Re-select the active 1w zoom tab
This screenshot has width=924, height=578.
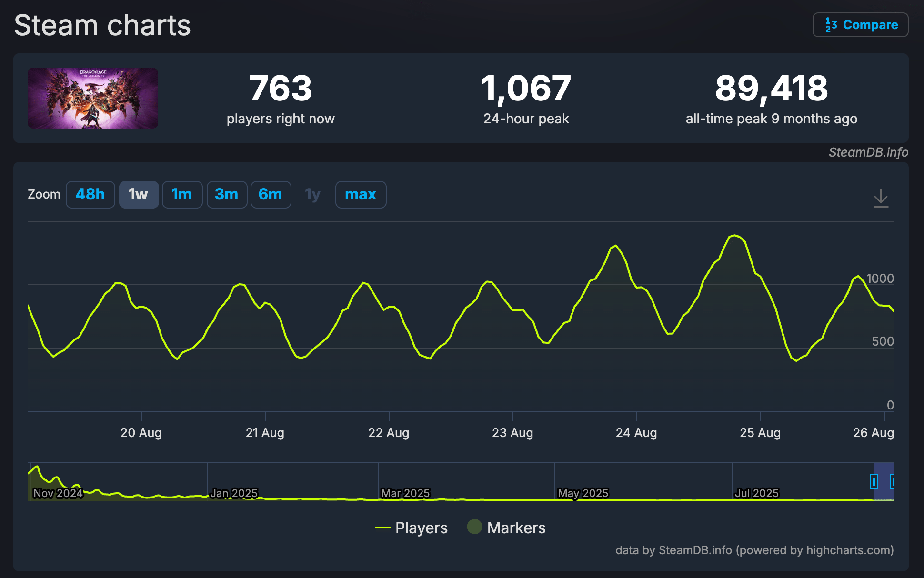pyautogui.click(x=139, y=194)
